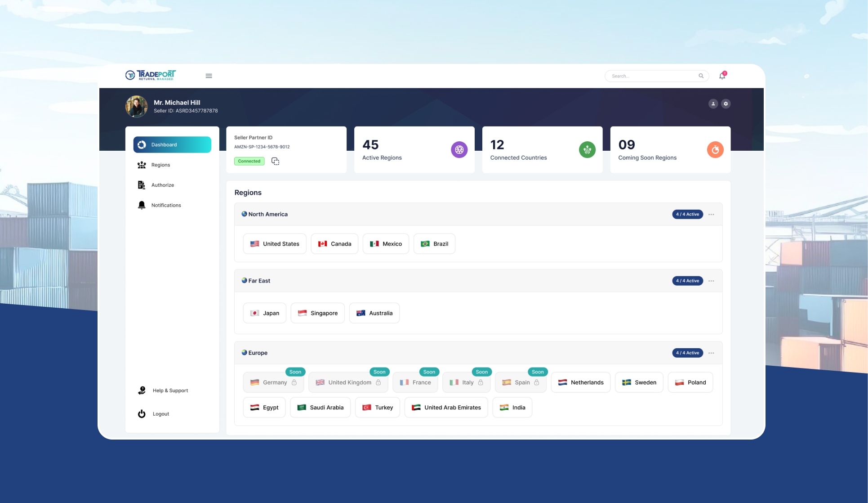This screenshot has height=503, width=868.
Task: Click the copy icon beside Connected badge
Action: 275,161
